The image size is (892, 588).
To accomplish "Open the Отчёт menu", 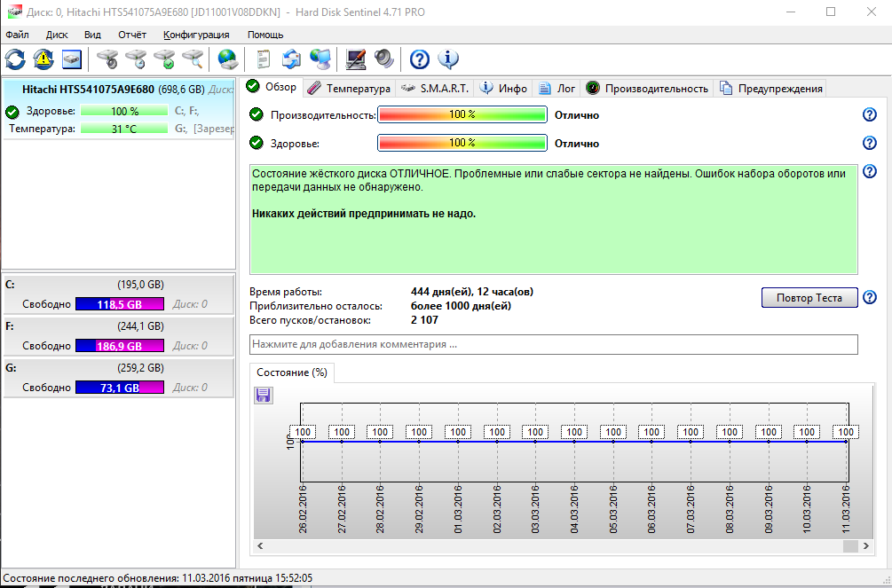I will tap(132, 35).
